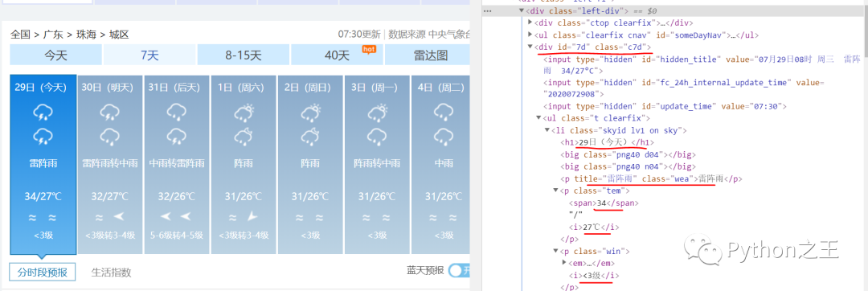This screenshot has width=868, height=291.
Task: Open the 雷达图 tab
Action: [428, 55]
